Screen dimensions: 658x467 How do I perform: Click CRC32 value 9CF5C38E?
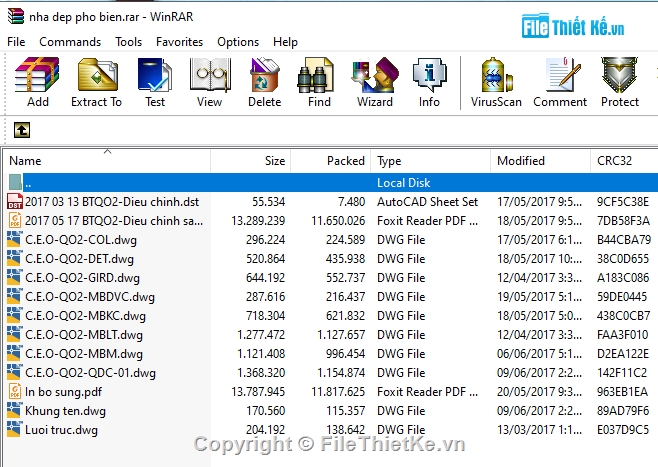(x=623, y=202)
